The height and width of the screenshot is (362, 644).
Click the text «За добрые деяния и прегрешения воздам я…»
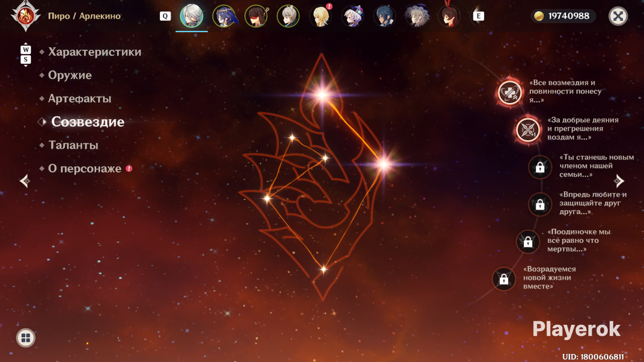point(583,129)
